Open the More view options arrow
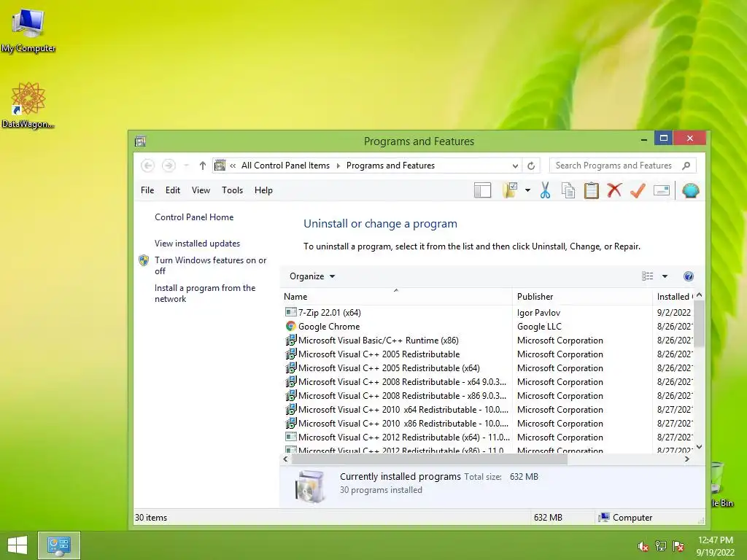The image size is (747, 560). (x=665, y=276)
